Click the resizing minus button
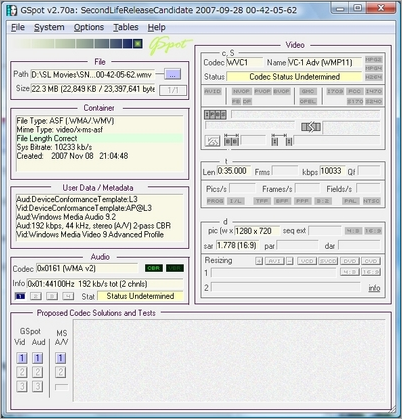Screen dimensions: 402x419 click(290, 261)
